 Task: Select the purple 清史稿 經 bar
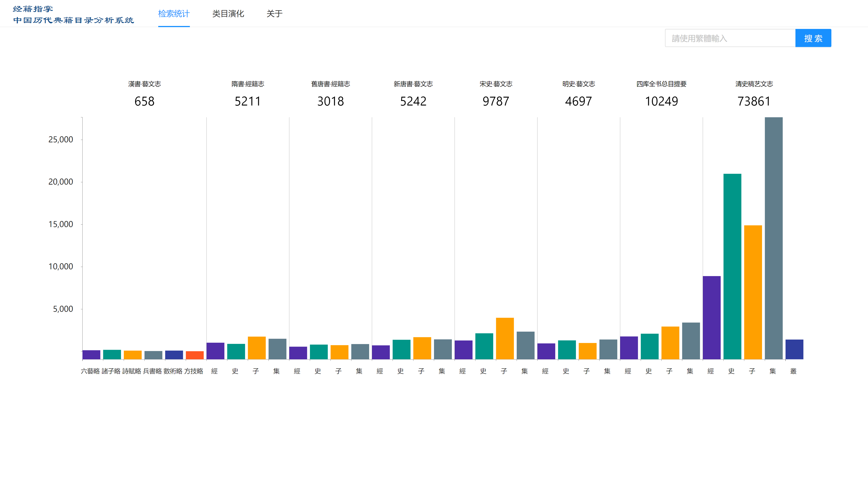[x=711, y=317]
